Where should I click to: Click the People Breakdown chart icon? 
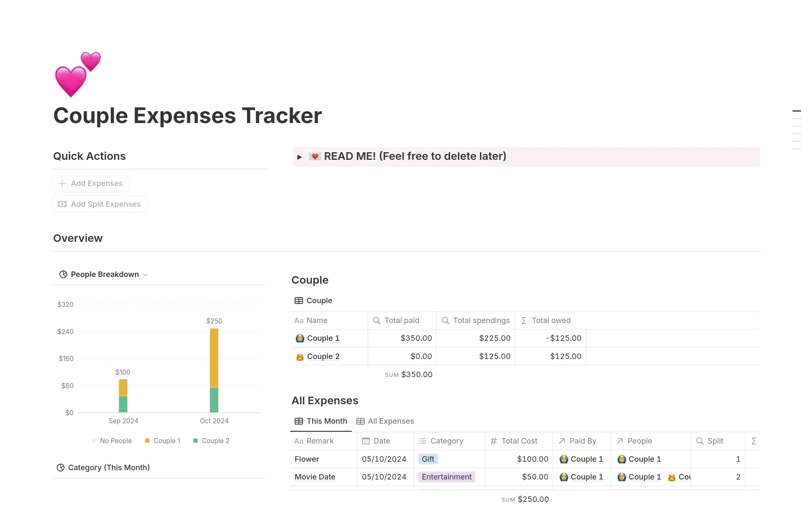coord(63,274)
